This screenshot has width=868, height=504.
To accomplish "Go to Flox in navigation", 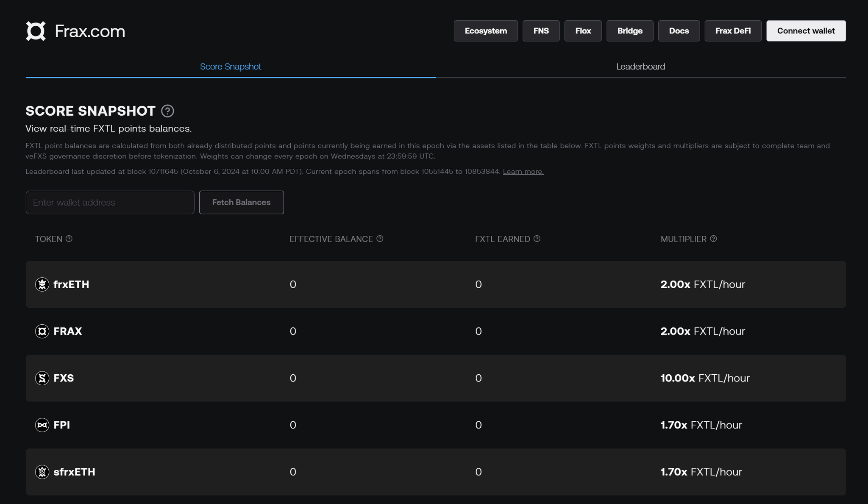I will (583, 31).
